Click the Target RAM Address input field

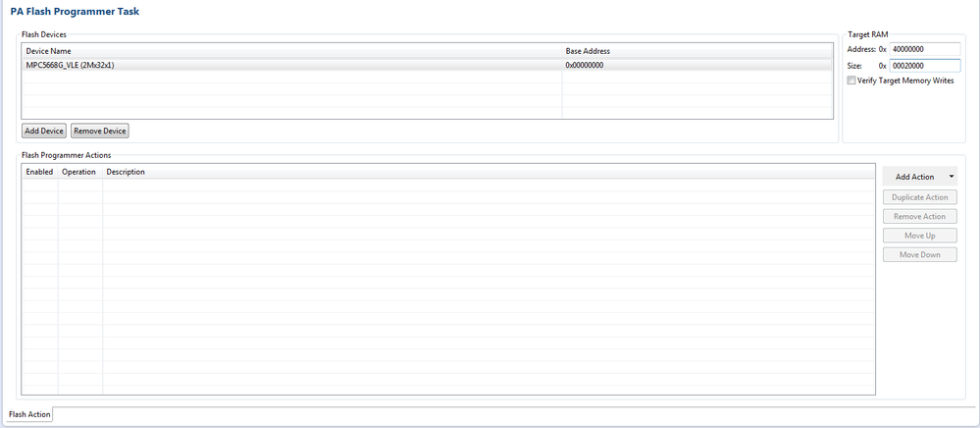pos(924,49)
